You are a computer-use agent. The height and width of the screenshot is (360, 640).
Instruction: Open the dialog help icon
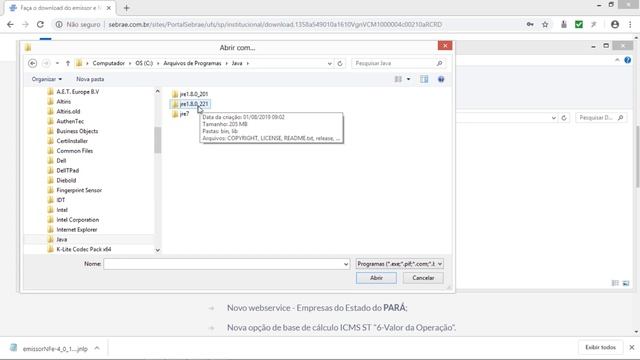point(441,79)
